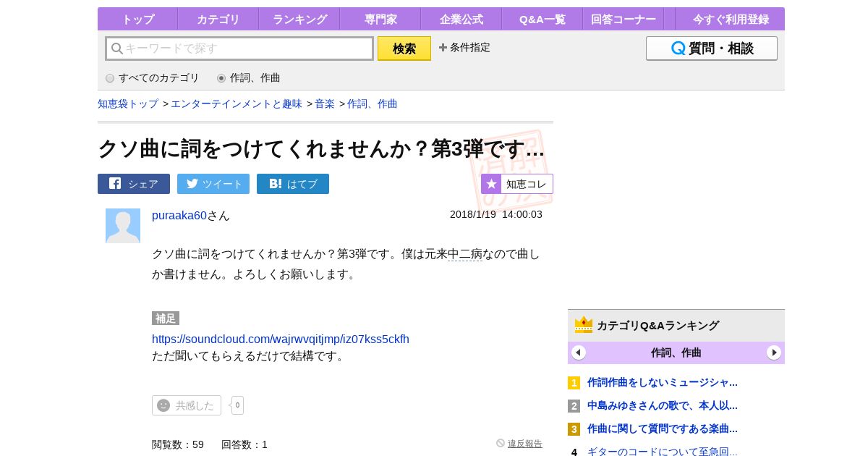Go to next ranking category arrow
Image resolution: width=868 pixels, height=456 pixels.
tap(774, 352)
